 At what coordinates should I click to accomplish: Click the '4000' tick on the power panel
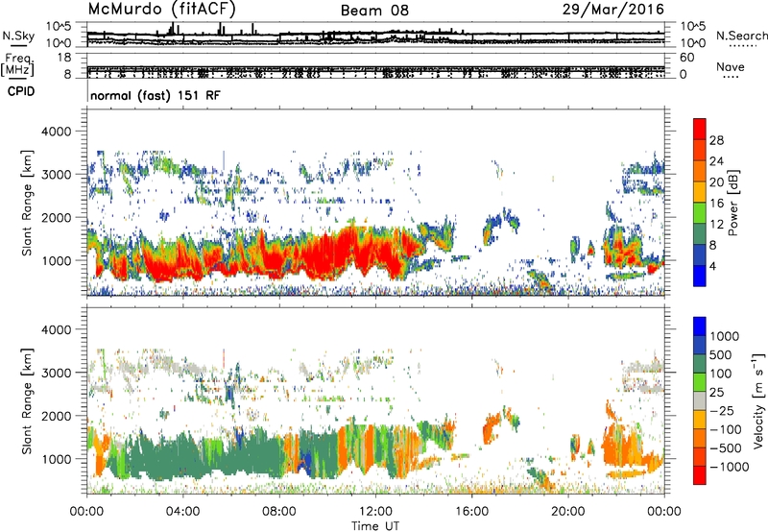pos(59,132)
